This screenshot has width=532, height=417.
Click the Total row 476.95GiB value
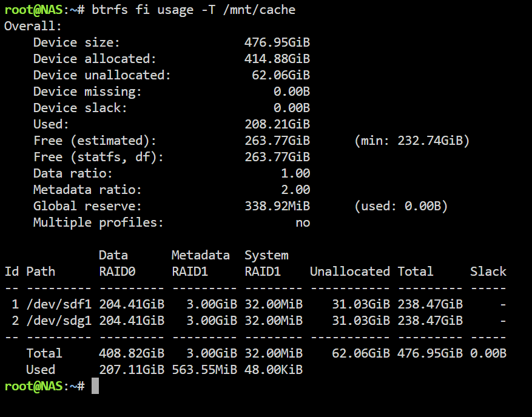click(430, 353)
